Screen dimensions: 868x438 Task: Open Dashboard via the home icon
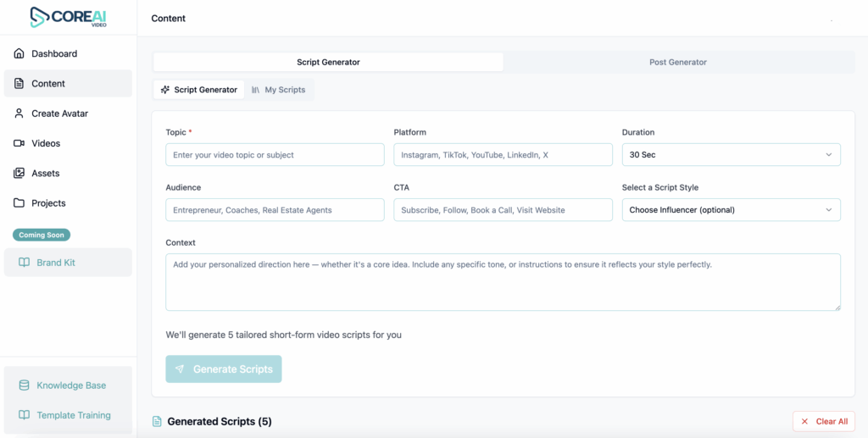[x=19, y=53]
